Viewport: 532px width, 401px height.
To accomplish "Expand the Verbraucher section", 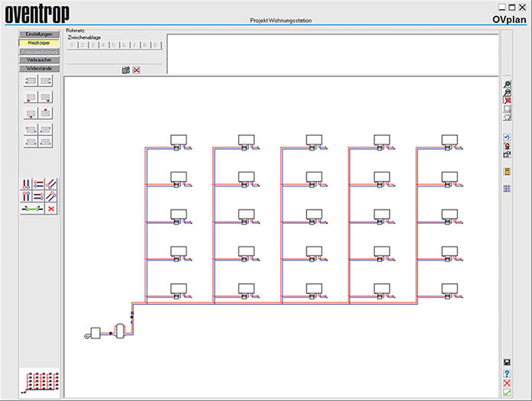I will [38, 60].
